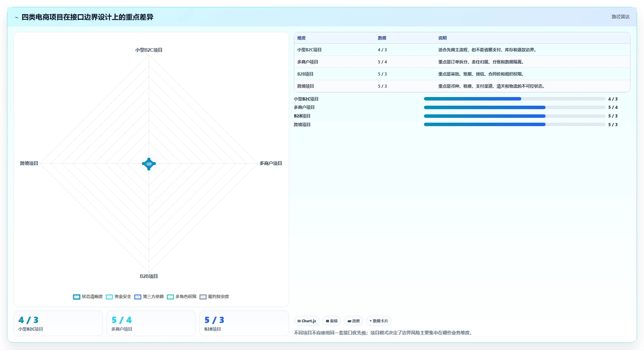The image size is (644, 350).
Task: Click the 5 / 4 value in the table
Action: pyautogui.click(x=382, y=62)
